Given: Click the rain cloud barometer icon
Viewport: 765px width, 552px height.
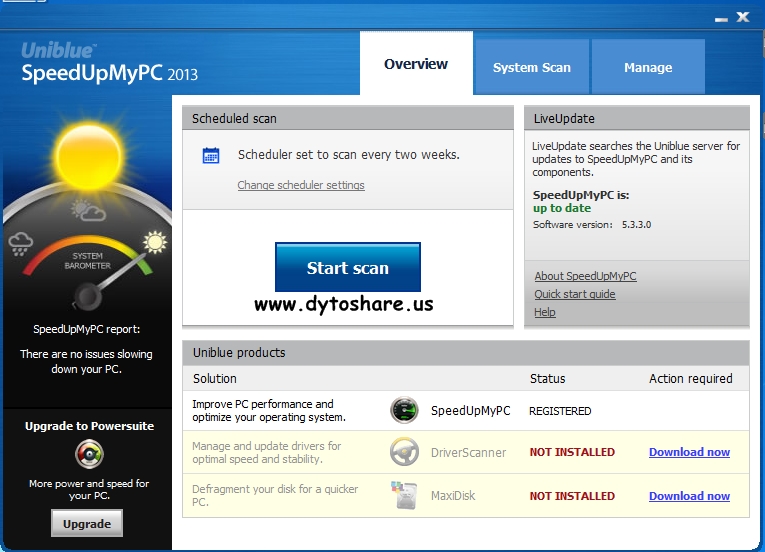Looking at the screenshot, I should coord(20,244).
